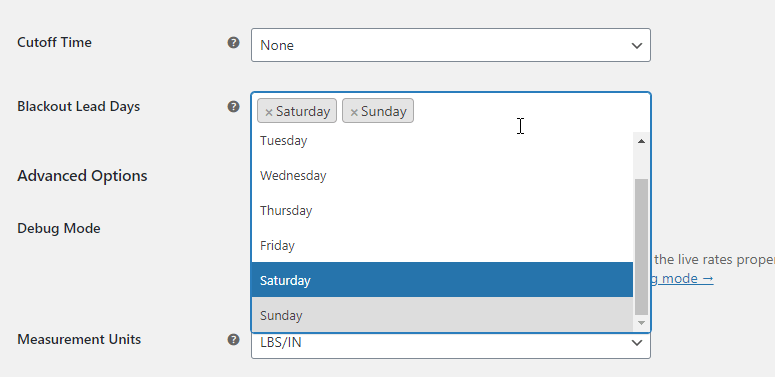
Task: Remove the Saturday tag via its x
Action: pyautogui.click(x=268, y=112)
